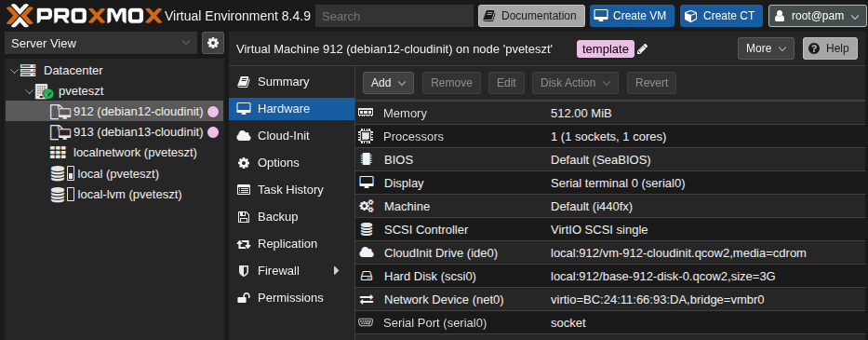
Task: Click the pink template tag
Action: [x=606, y=48]
